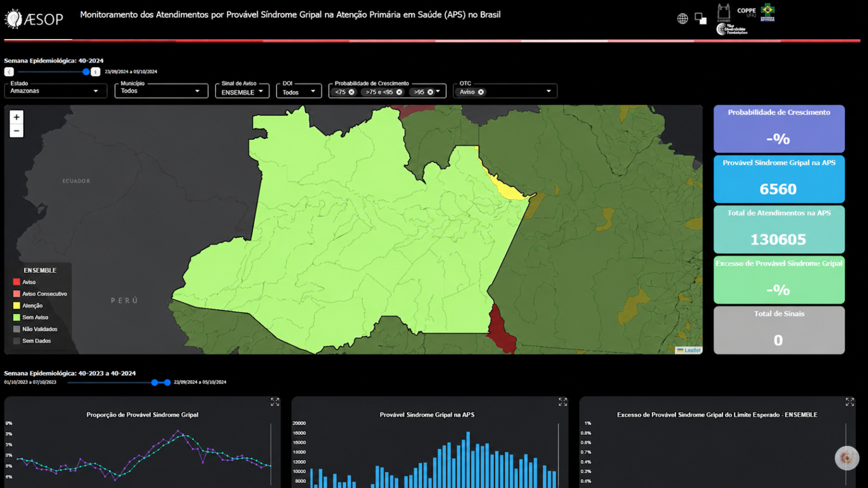Remove the Aviso OTC chip

pos(481,92)
